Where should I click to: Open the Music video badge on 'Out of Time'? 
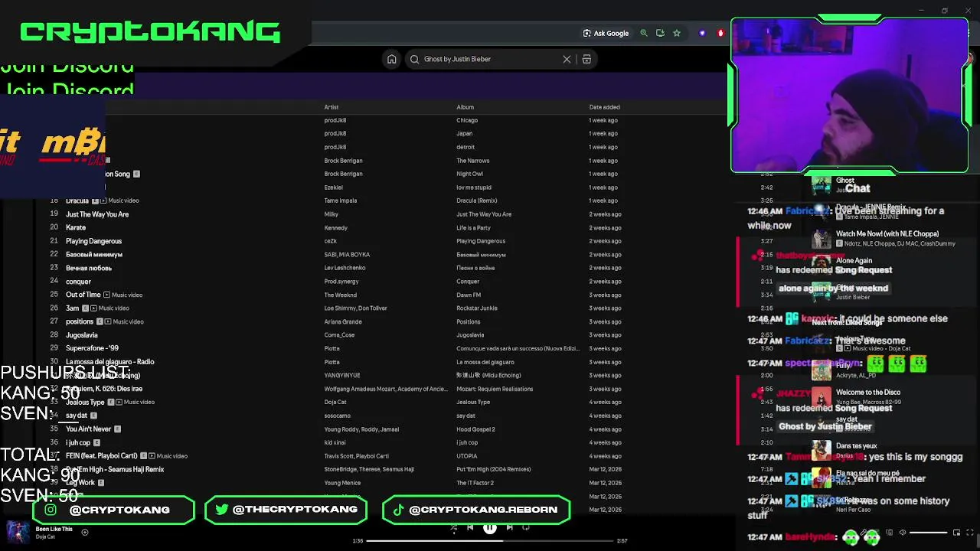pyautogui.click(x=123, y=295)
